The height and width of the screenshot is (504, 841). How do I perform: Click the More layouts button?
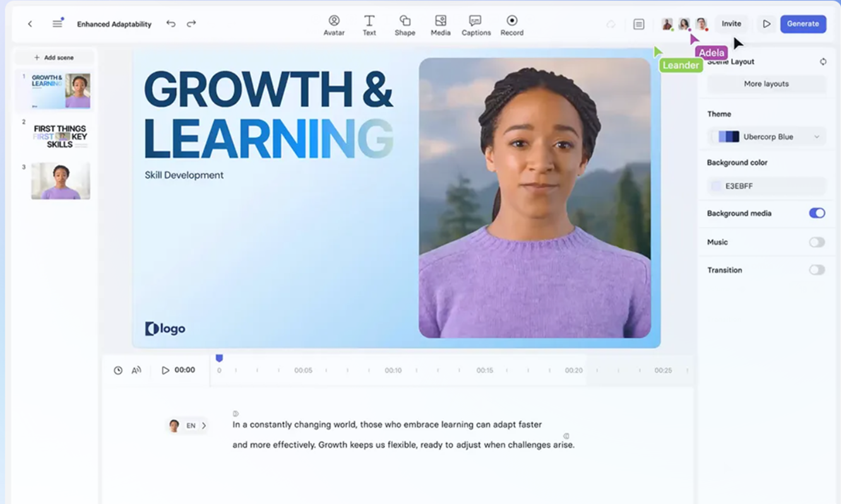coord(766,84)
